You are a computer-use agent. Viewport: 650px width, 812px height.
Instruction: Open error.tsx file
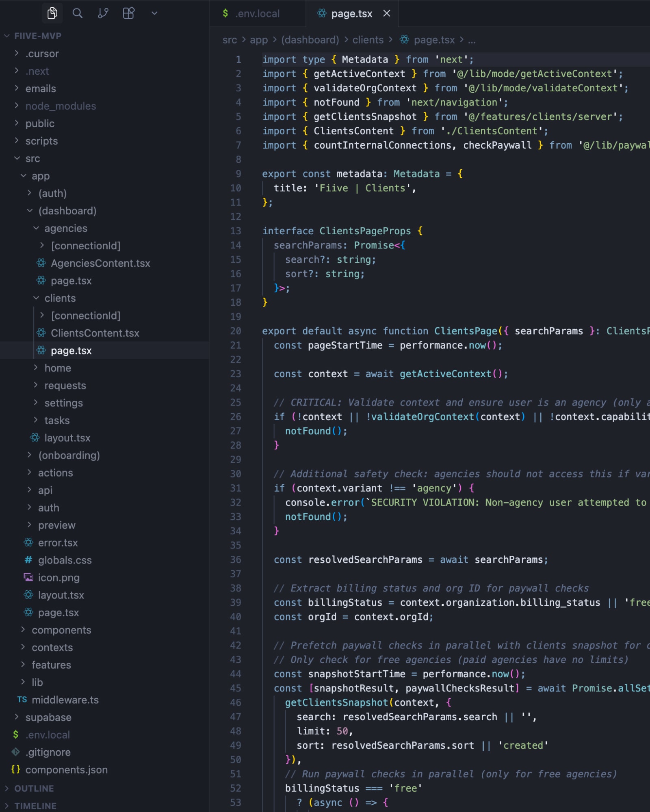[105, 542]
